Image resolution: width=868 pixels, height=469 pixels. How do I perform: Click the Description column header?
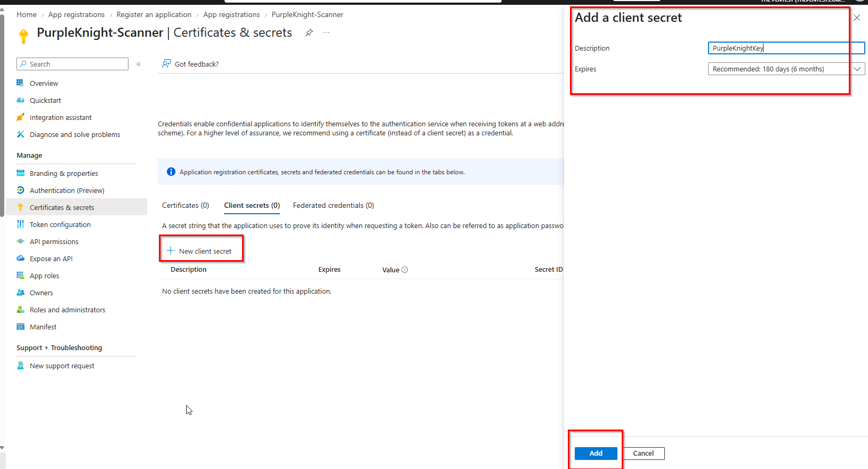(189, 270)
